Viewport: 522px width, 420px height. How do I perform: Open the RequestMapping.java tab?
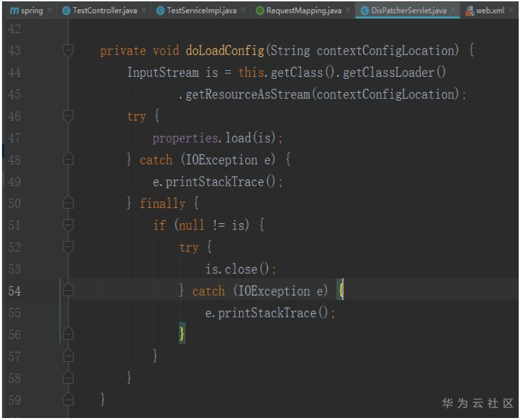click(303, 11)
